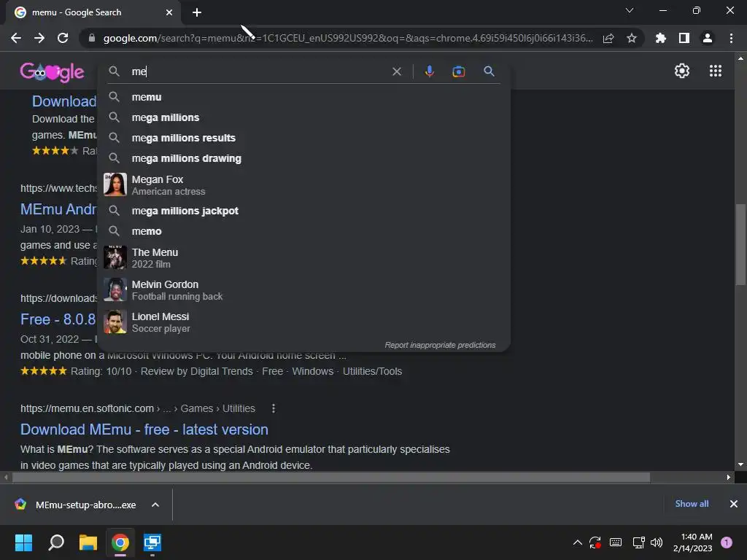Choose Melvin Gordon suggestion
The width and height of the screenshot is (747, 560).
click(303, 290)
